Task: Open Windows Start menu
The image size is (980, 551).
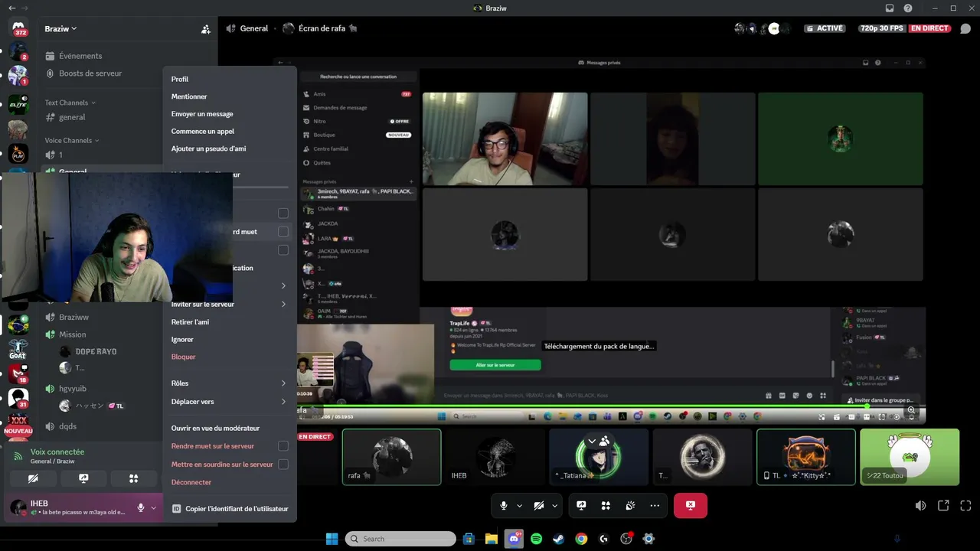Action: coord(332,539)
